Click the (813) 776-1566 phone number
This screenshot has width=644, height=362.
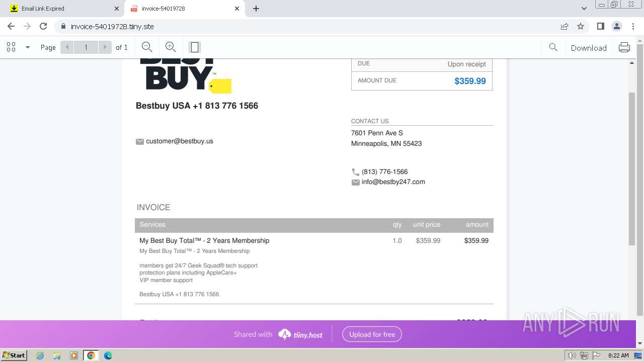point(385,171)
